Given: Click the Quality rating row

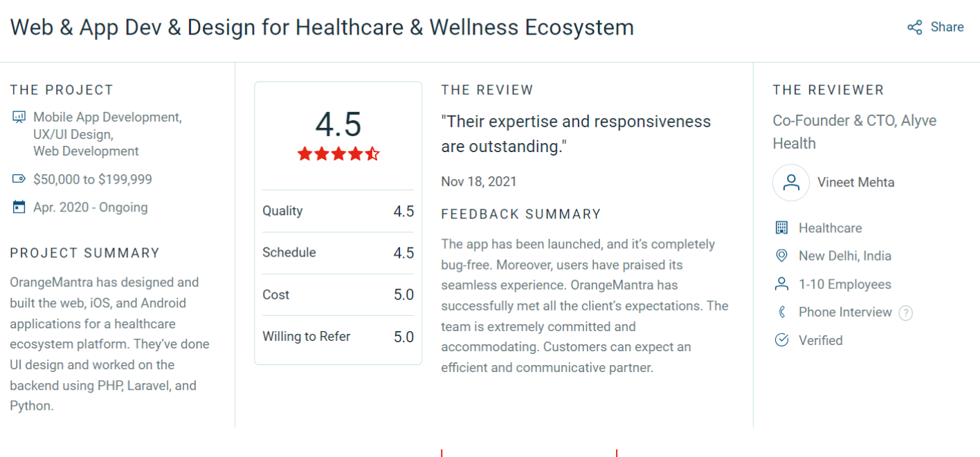Looking at the screenshot, I should (x=338, y=211).
